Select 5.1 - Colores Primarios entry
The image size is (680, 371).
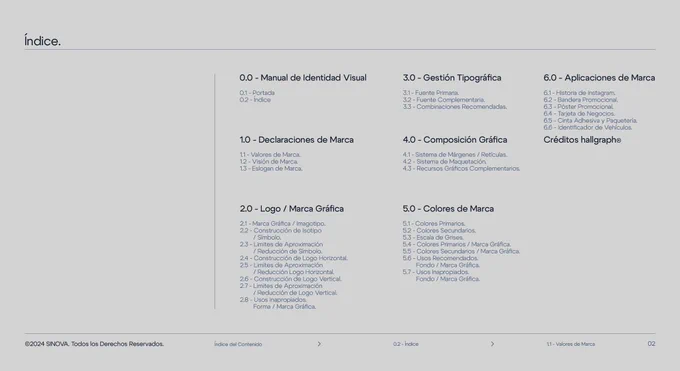[434, 223]
